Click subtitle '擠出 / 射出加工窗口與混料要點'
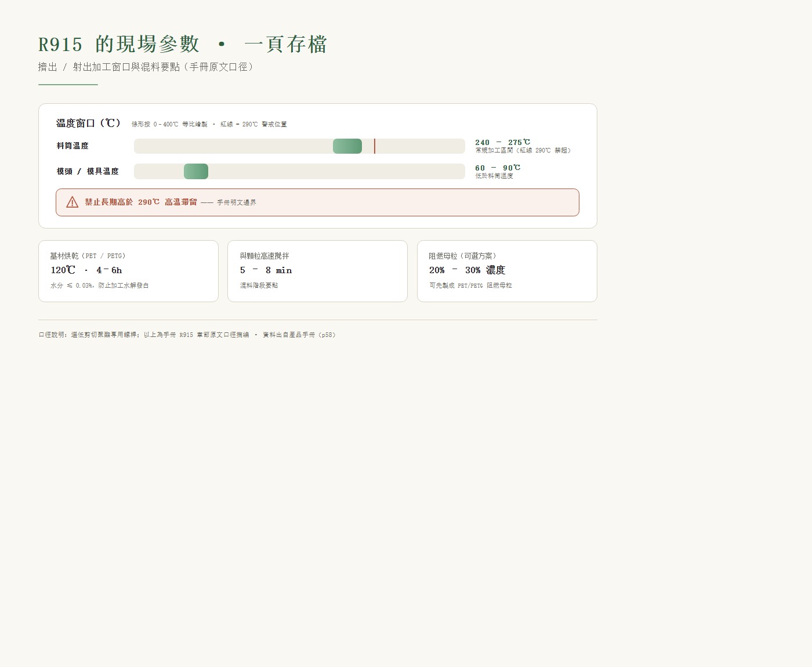Viewport: 812px width, 667px height. click(109, 67)
